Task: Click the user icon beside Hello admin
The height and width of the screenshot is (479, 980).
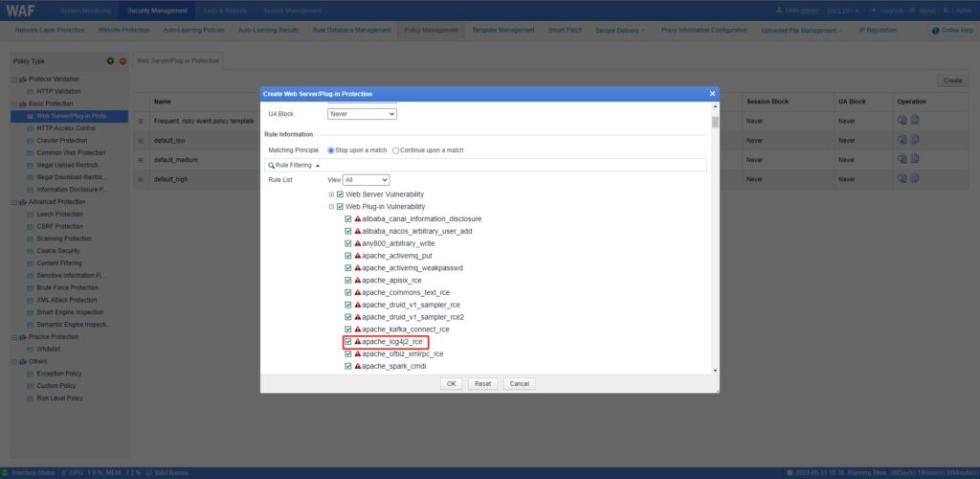Action: [779, 11]
